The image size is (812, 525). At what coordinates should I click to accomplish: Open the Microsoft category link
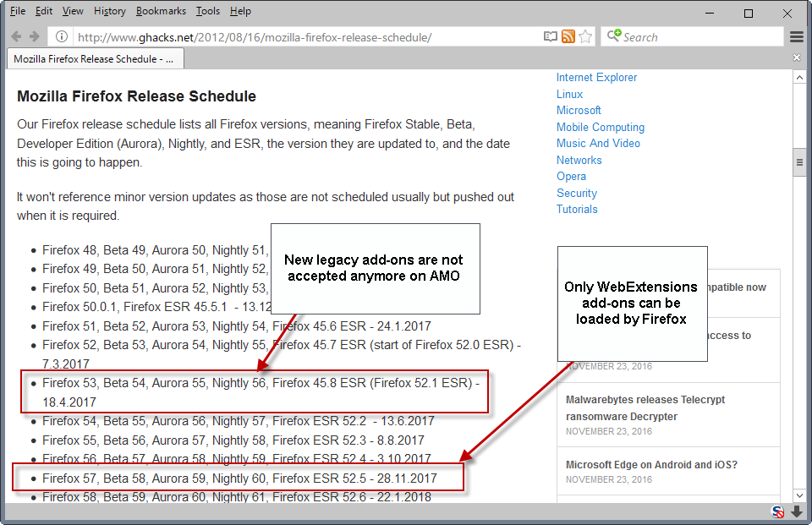pos(579,110)
